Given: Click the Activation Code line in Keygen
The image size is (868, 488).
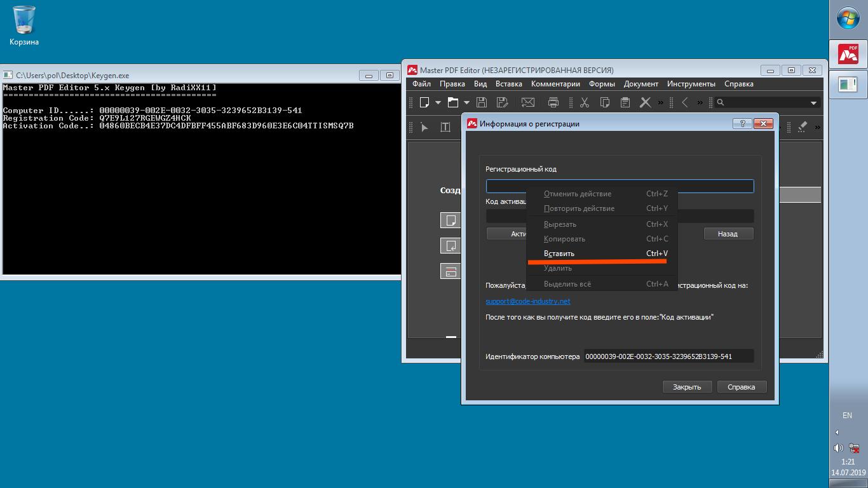Looking at the screenshot, I should coord(179,126).
